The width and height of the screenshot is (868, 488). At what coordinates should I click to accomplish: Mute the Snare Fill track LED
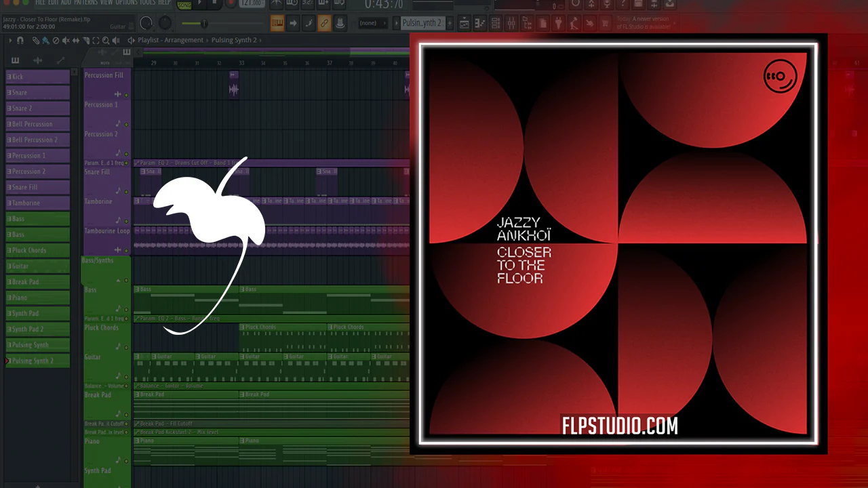pyautogui.click(x=126, y=192)
